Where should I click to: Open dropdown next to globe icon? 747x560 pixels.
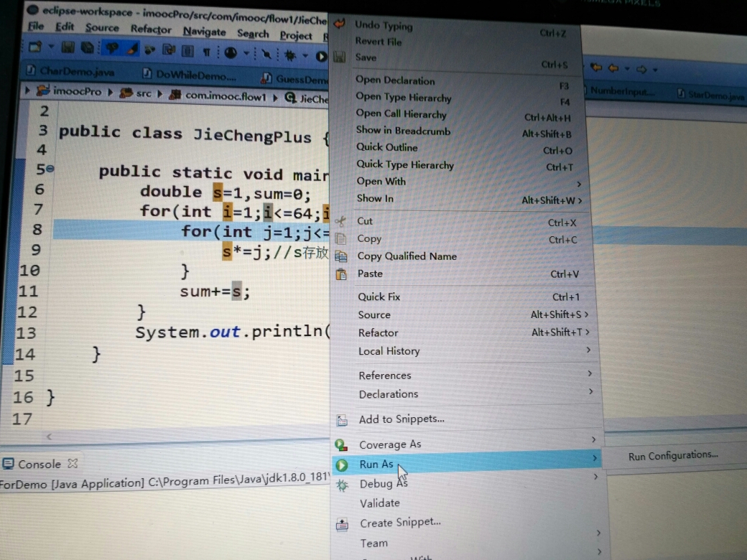(246, 53)
